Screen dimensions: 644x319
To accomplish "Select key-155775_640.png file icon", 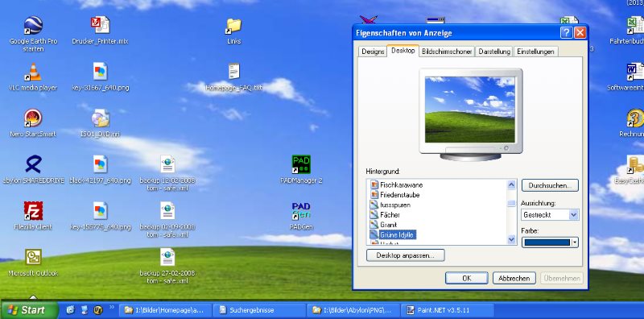I will pyautogui.click(x=100, y=211).
